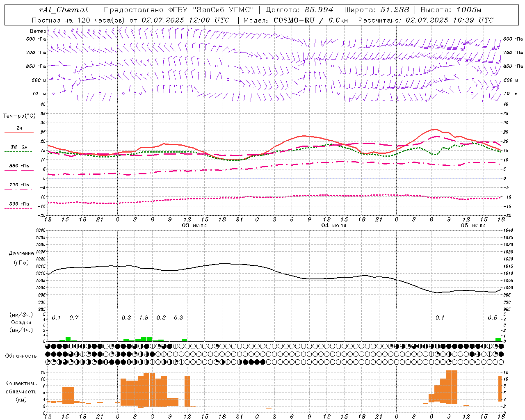Select the Тем-ра(°C) axis title
Image resolution: width=525 pixels, height=420 pixels.
(x=19, y=116)
